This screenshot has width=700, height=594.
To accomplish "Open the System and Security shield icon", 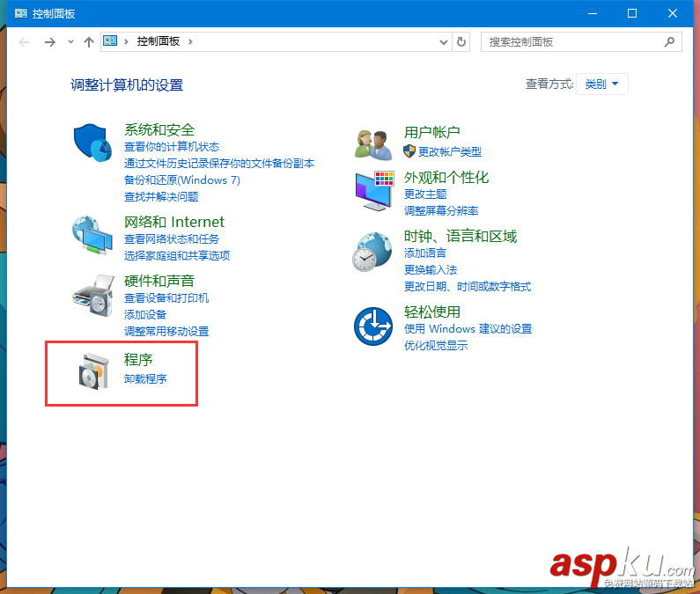I will click(92, 143).
